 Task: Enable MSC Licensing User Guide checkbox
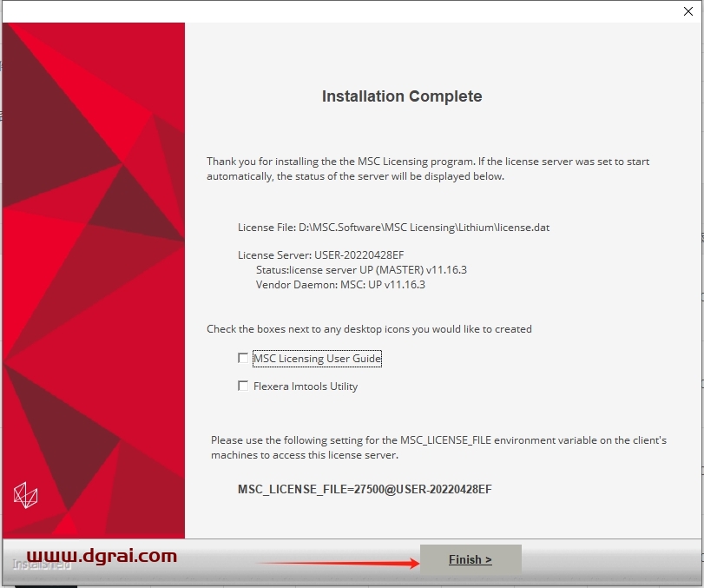[x=243, y=358]
